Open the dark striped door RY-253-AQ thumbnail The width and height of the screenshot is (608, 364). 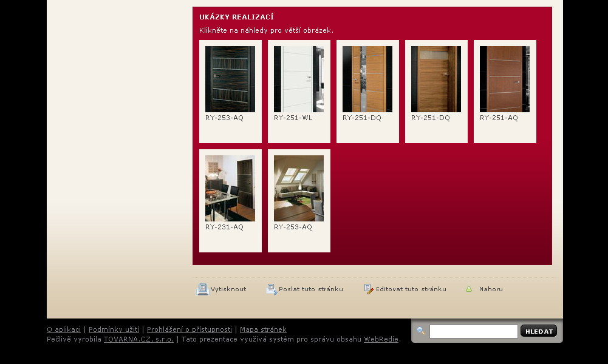[x=230, y=79]
